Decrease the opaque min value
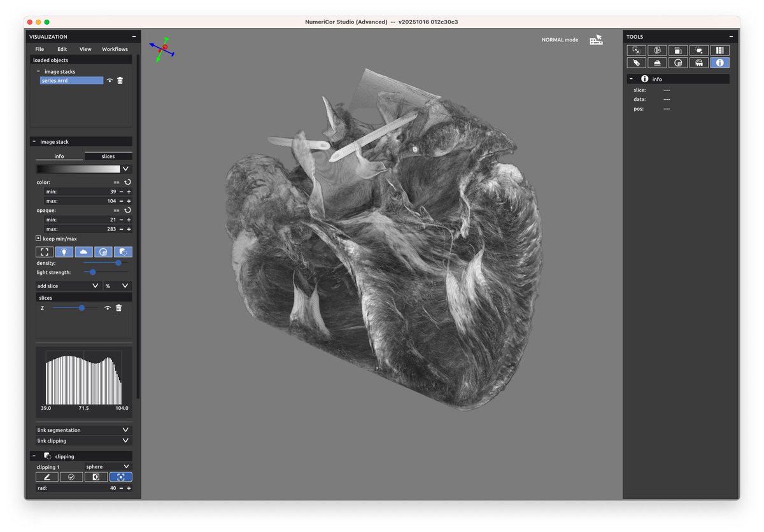 tap(121, 220)
